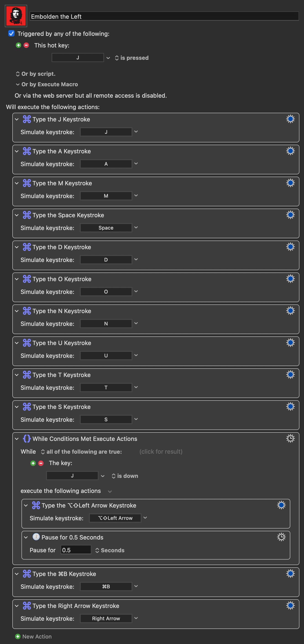Image resolution: width=304 pixels, height=644 pixels.
Task: Collapse the Type the A Keystroke action
Action: pos(17,151)
